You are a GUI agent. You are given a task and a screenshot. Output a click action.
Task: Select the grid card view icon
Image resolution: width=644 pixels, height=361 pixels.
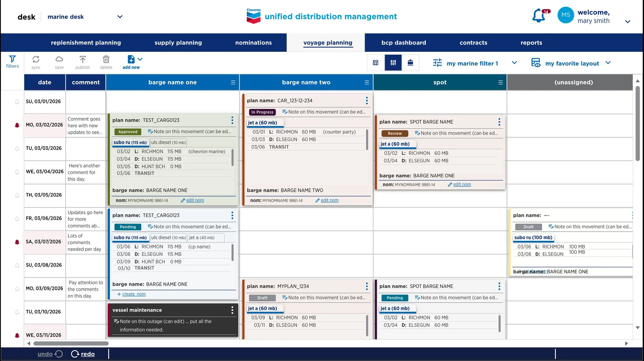[393, 63]
